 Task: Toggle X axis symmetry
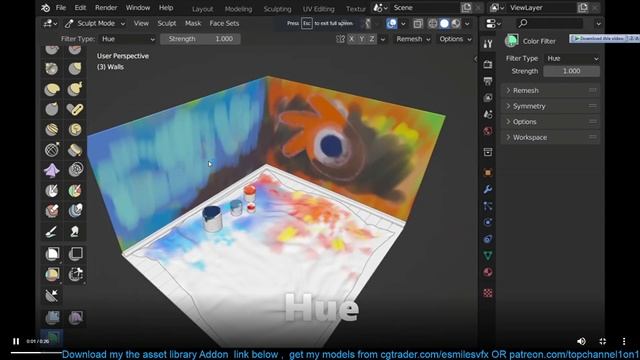coord(351,39)
